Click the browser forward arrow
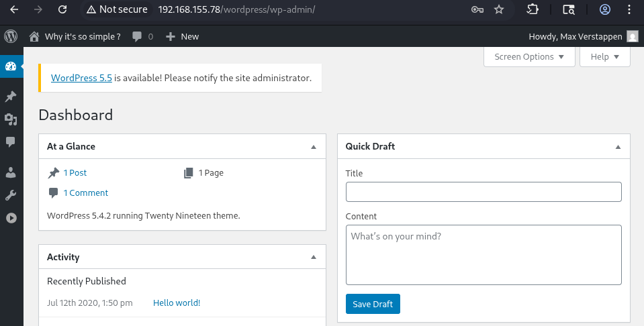Screen dimensions: 644x326 pyautogui.click(x=38, y=9)
